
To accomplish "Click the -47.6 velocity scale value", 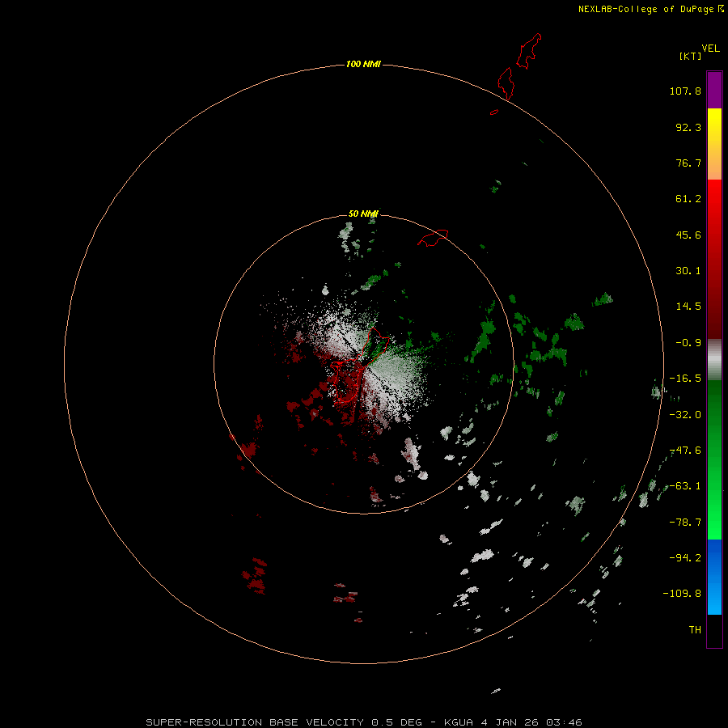I will 685,451.
